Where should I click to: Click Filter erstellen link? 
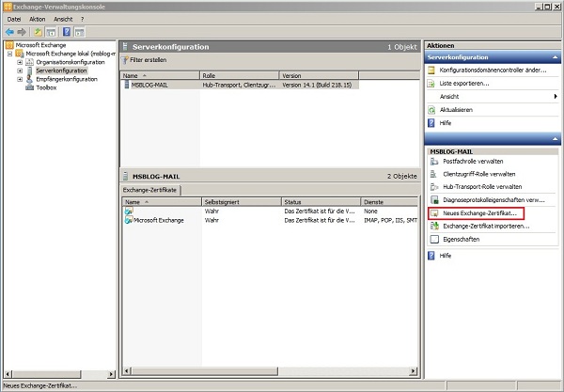[x=149, y=60]
